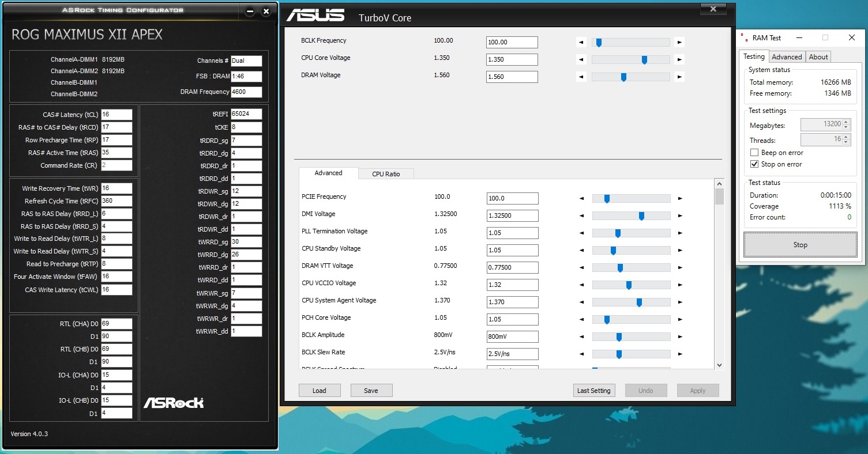Viewport: 868px width, 454px height.
Task: Click the DRAM Voltage right arrow
Action: point(680,77)
